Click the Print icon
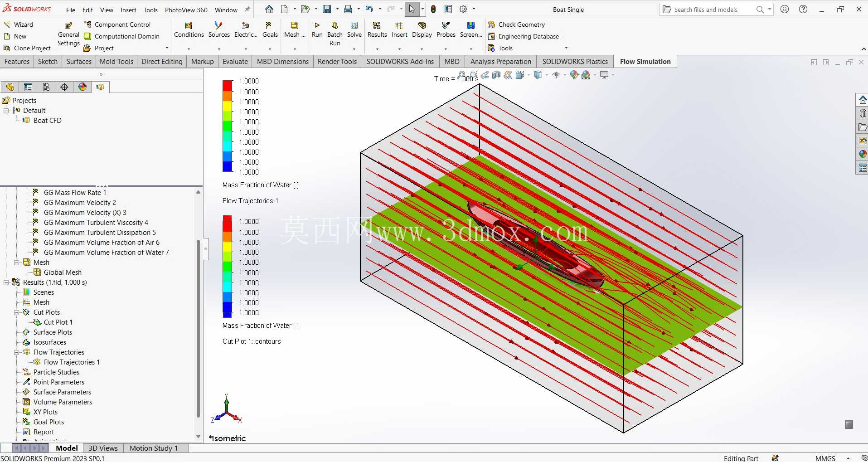This screenshot has width=868, height=462. point(348,9)
